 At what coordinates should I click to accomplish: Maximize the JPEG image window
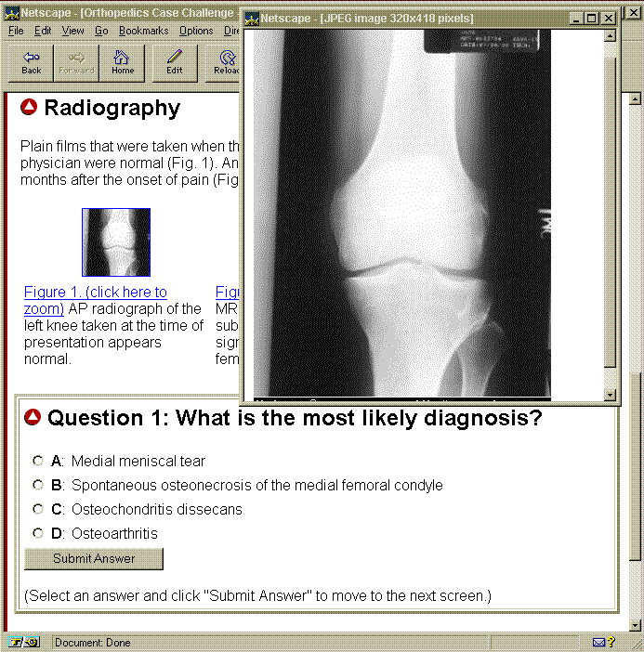click(591, 19)
